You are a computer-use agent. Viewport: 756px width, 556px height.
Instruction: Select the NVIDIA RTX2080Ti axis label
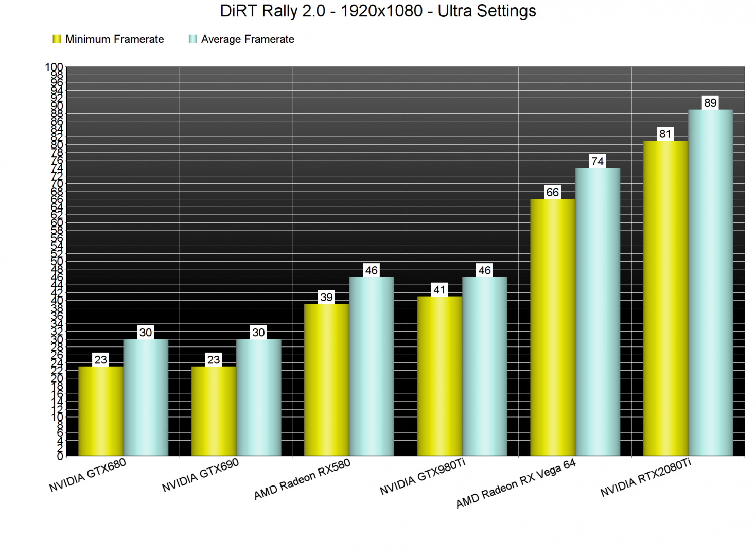pyautogui.click(x=646, y=478)
